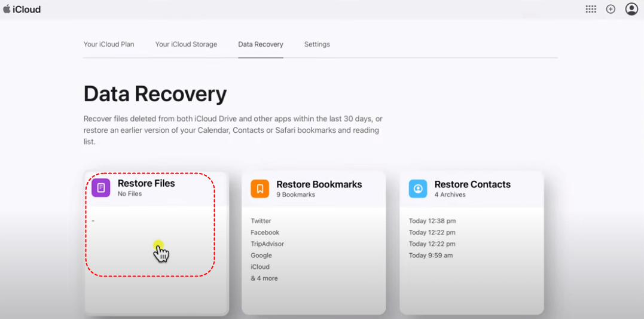644x319 pixels.
Task: Click the purple Restore Files document icon
Action: (100, 188)
